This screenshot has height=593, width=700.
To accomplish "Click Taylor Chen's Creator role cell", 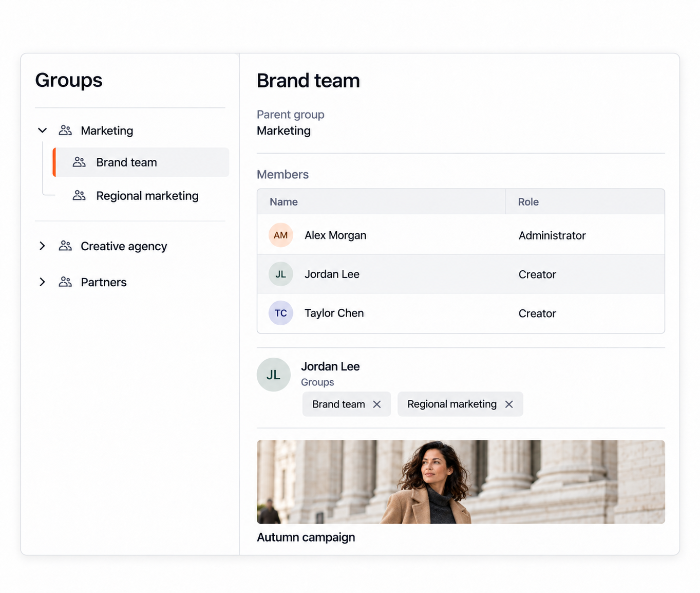I will pos(537,313).
